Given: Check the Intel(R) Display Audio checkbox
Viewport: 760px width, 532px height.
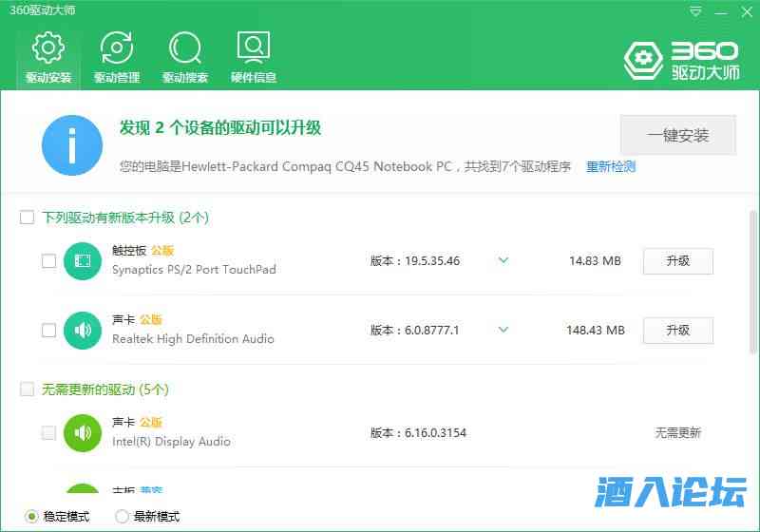Looking at the screenshot, I should coord(49,432).
